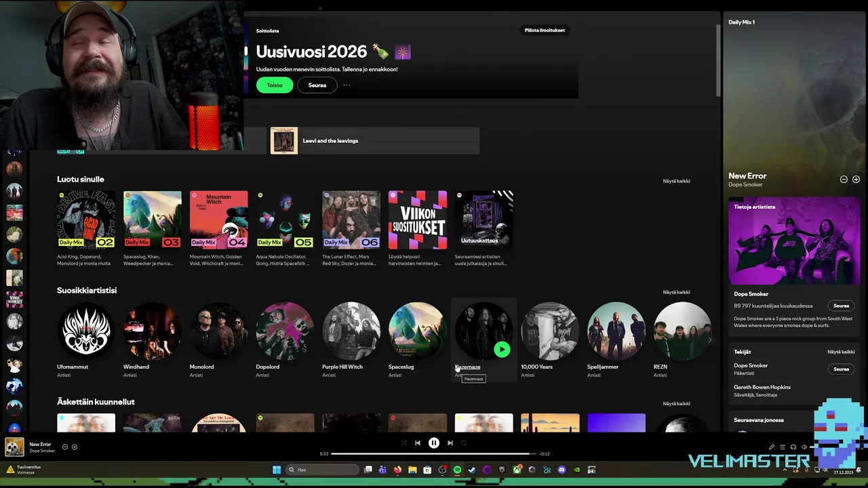
Task: Toggle repeat in the player bar
Action: click(x=464, y=443)
